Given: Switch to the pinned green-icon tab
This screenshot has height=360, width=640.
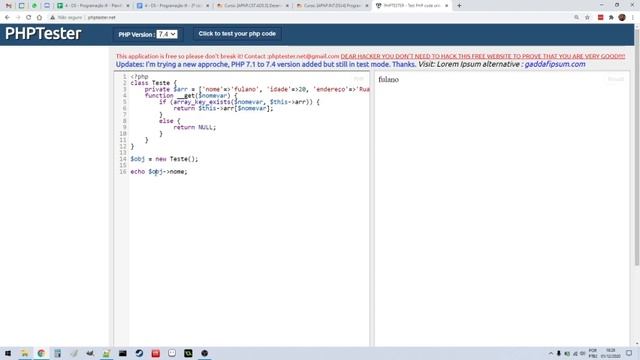Looking at the screenshot, I should click(x=34, y=6).
